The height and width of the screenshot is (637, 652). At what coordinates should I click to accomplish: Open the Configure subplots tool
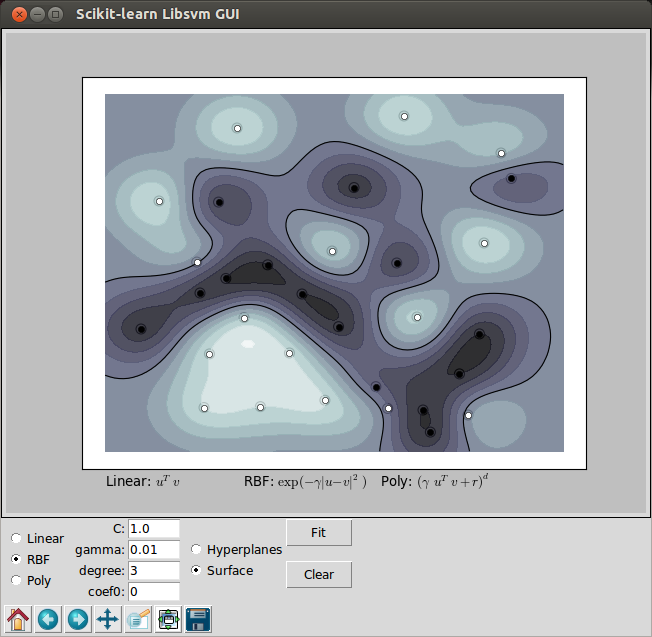coord(168,619)
